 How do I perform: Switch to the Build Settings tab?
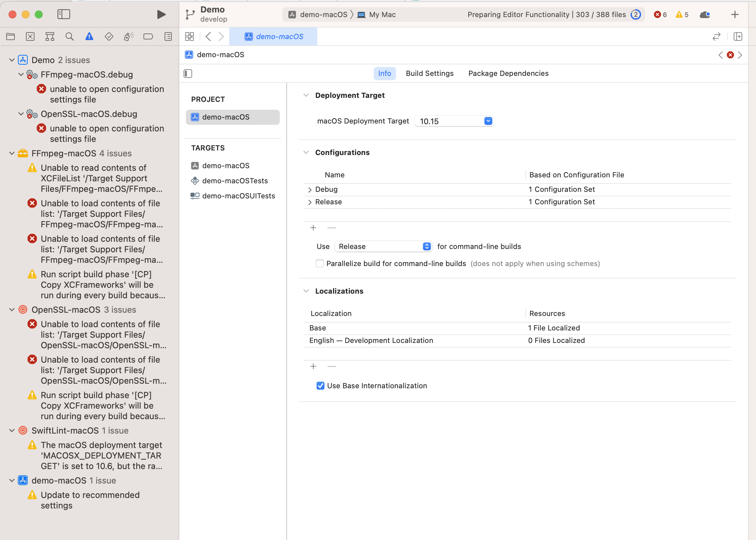(x=429, y=73)
